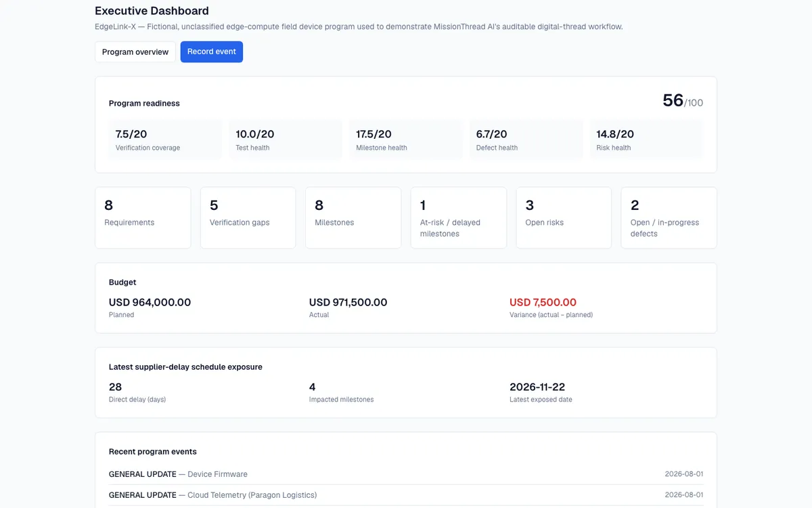Click the red variance USD 7,500.00
The image size is (812, 508).
point(543,303)
